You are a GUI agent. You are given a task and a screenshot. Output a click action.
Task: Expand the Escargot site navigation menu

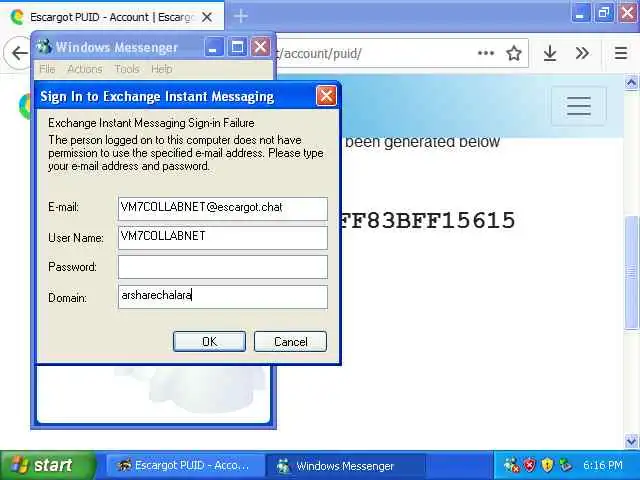click(x=579, y=106)
